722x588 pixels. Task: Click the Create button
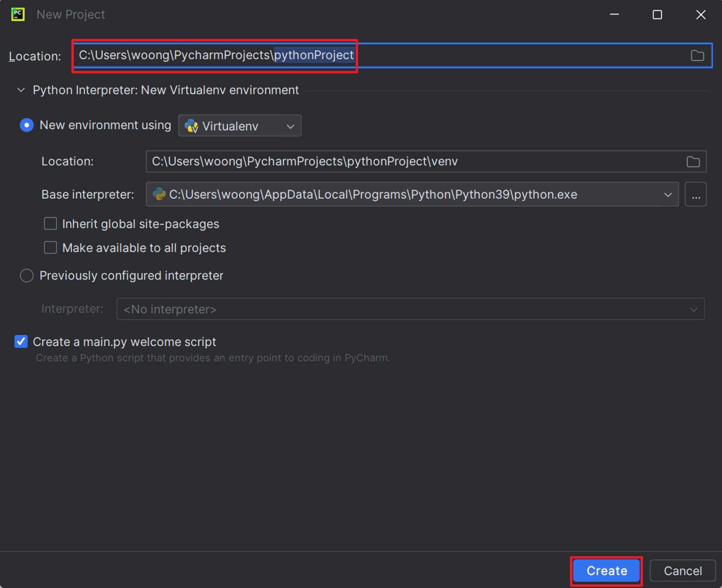click(606, 571)
